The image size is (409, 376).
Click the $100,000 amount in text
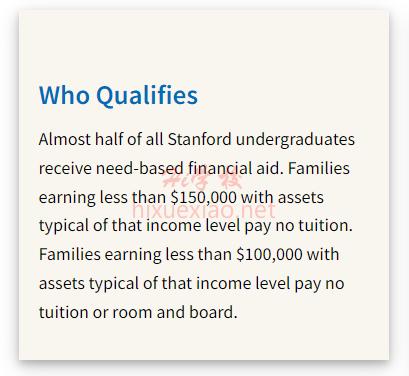[269, 255]
